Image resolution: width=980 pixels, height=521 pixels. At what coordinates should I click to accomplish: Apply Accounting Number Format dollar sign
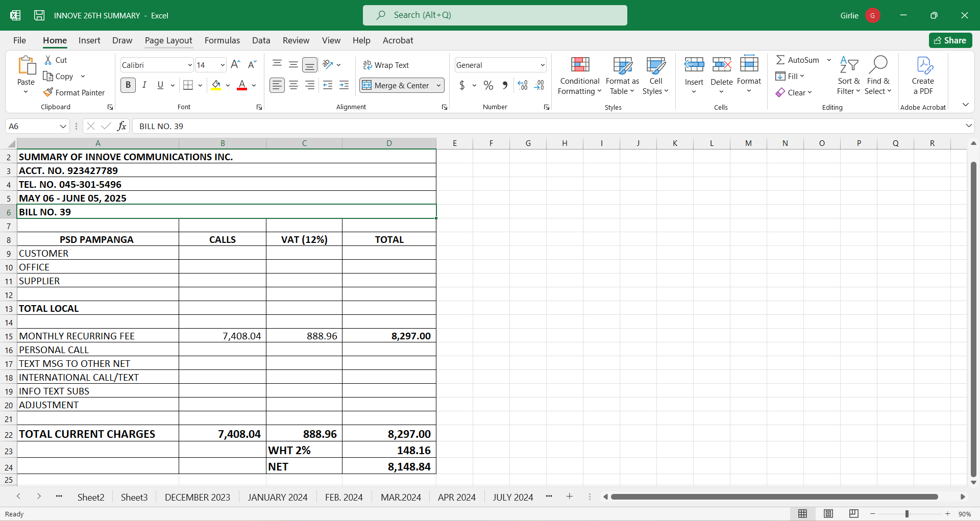pos(462,85)
